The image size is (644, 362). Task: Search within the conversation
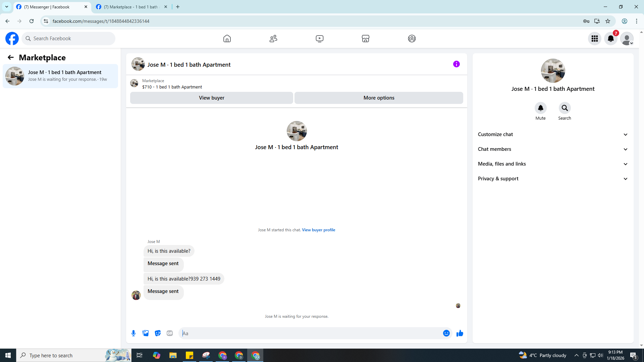(565, 108)
